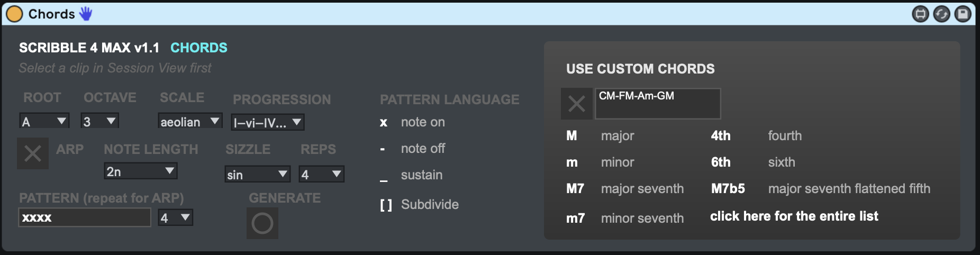
Task: Click the cyan CHORDS title label
Action: pyautogui.click(x=199, y=48)
